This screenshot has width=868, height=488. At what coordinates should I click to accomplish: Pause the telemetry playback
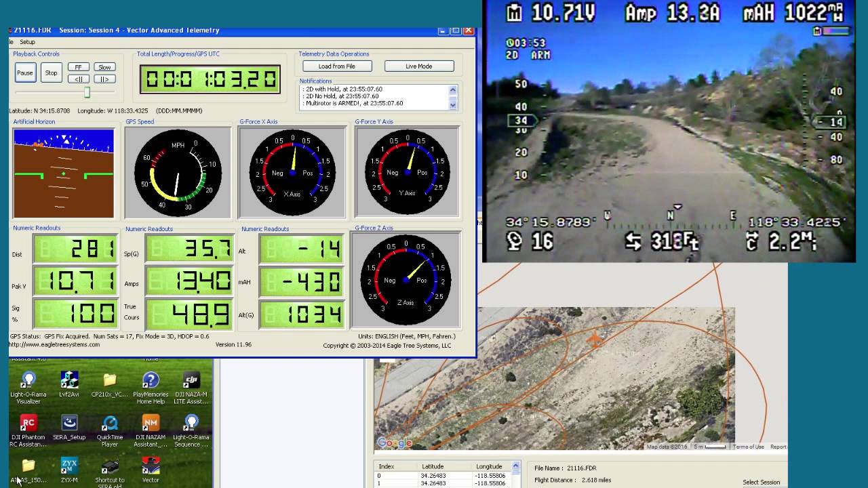25,73
